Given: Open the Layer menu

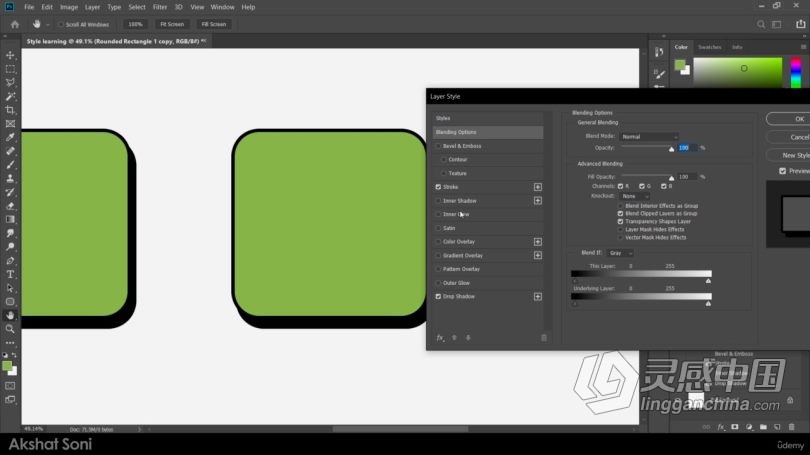Looking at the screenshot, I should [92, 7].
